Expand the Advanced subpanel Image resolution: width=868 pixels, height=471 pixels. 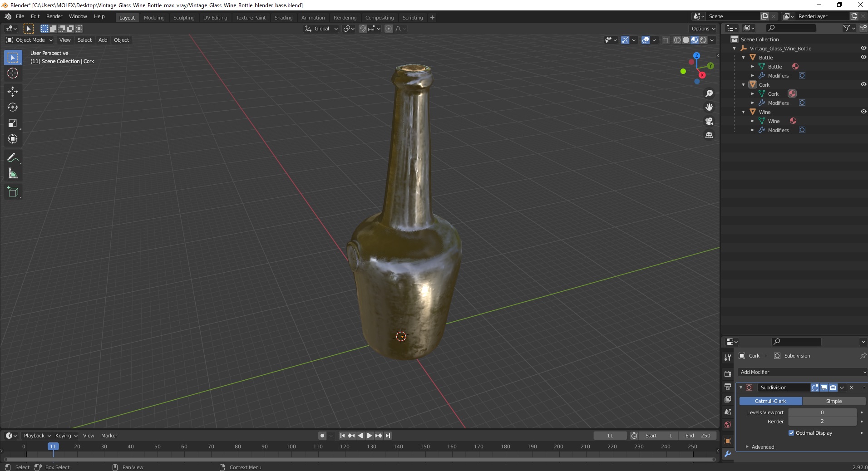click(x=747, y=447)
